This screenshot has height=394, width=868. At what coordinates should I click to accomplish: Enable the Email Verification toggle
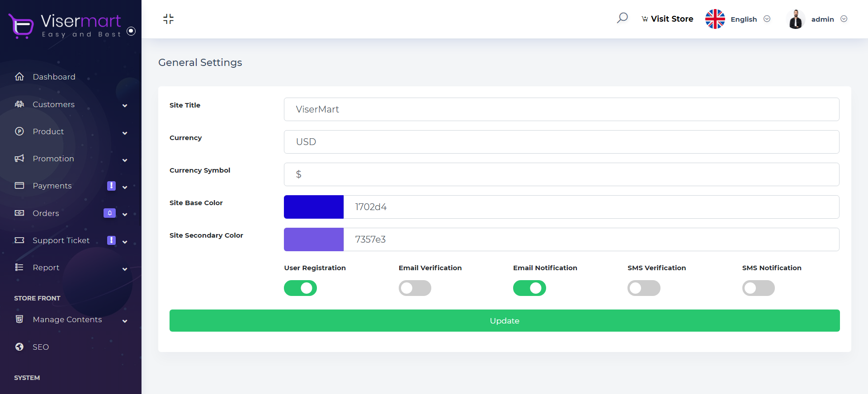(415, 288)
